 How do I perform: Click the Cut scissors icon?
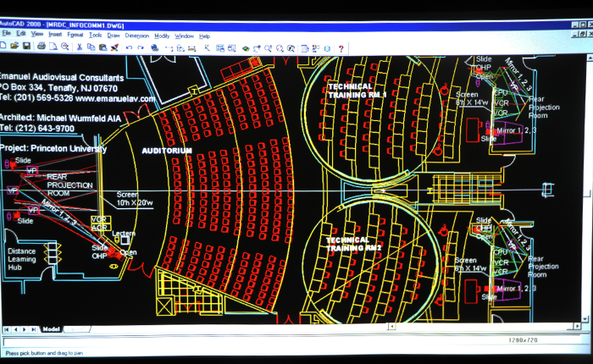(x=79, y=47)
